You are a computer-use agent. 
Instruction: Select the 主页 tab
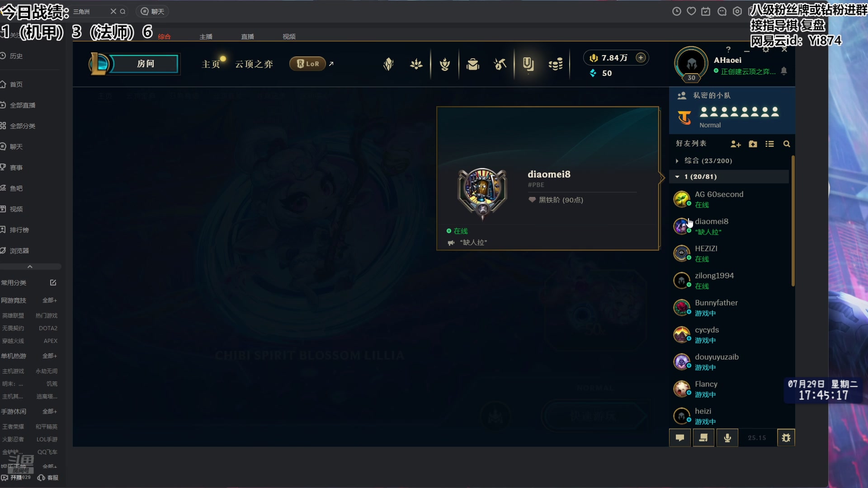pyautogui.click(x=211, y=64)
